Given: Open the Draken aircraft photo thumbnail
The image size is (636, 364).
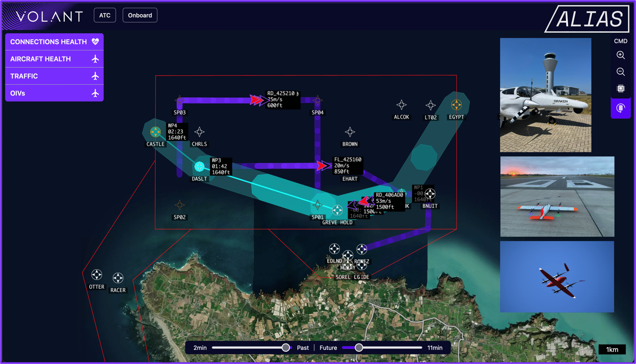Looking at the screenshot, I should point(546,95).
